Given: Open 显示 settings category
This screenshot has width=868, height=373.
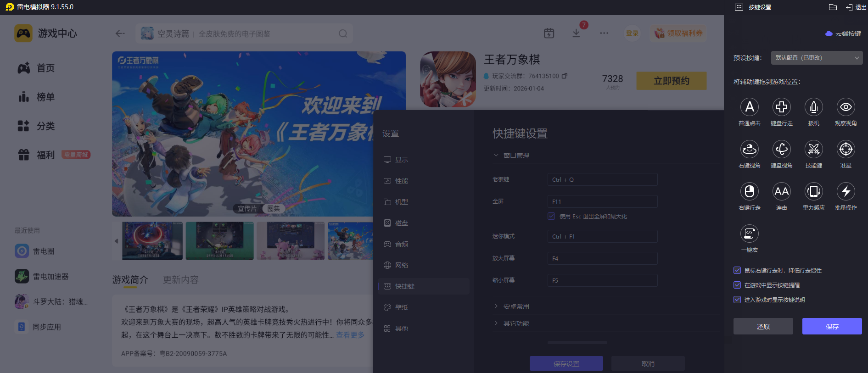Looking at the screenshot, I should click(x=423, y=160).
